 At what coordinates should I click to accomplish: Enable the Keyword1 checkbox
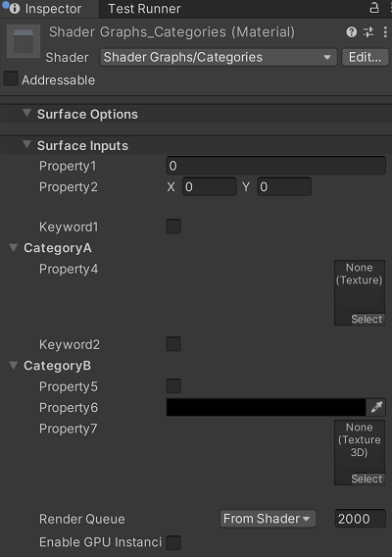pos(173,227)
